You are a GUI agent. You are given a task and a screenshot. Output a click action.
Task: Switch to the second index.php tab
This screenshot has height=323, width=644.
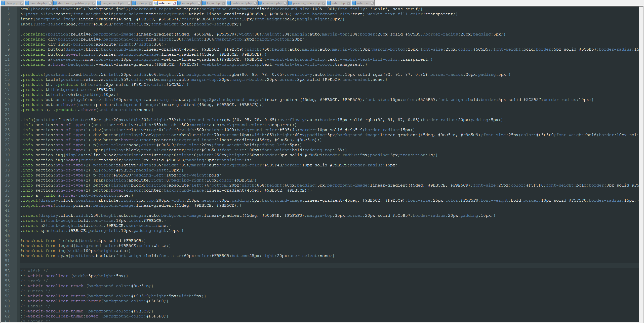pos(338,3)
